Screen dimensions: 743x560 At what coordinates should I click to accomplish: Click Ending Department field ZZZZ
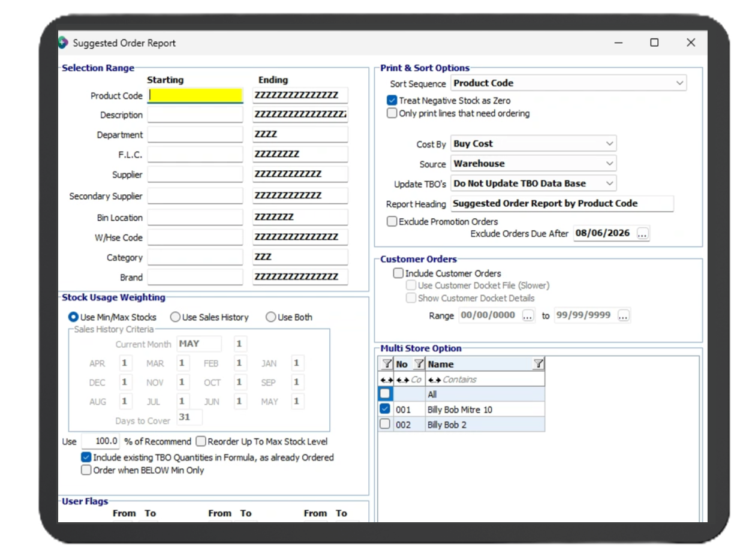(300, 134)
